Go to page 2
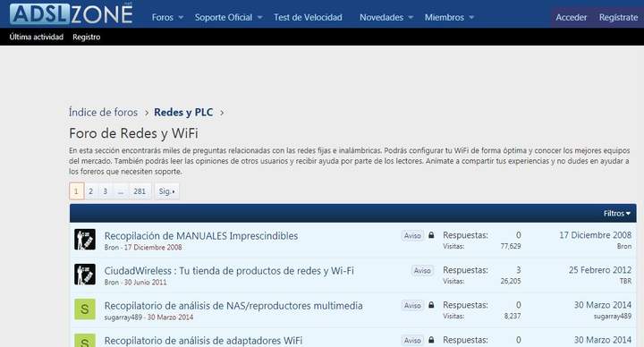This screenshot has width=644, height=347. click(x=90, y=191)
